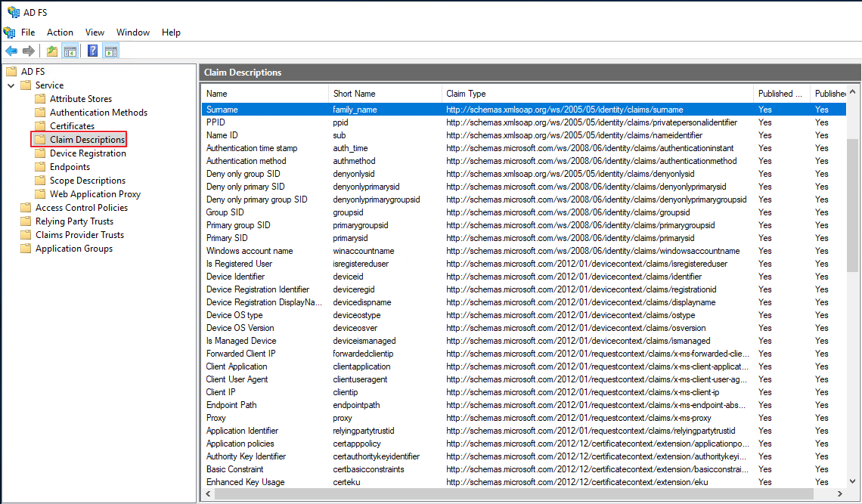This screenshot has width=862, height=504.
Task: Toggle the Show/Hide Action Pane icon
Action: coord(111,51)
